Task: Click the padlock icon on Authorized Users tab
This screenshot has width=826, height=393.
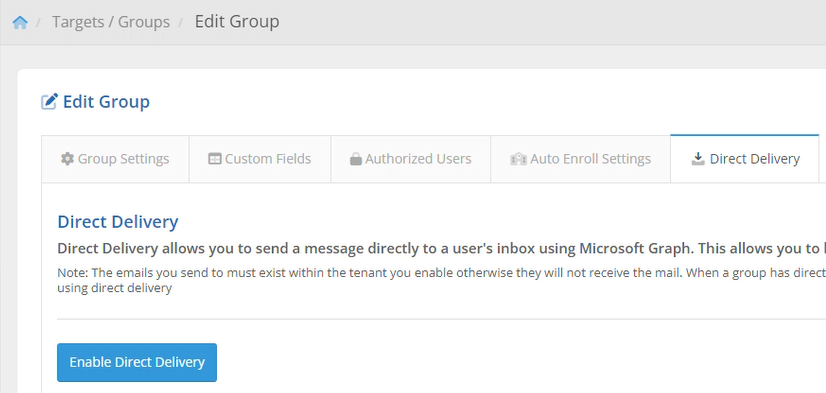Action: pos(356,159)
